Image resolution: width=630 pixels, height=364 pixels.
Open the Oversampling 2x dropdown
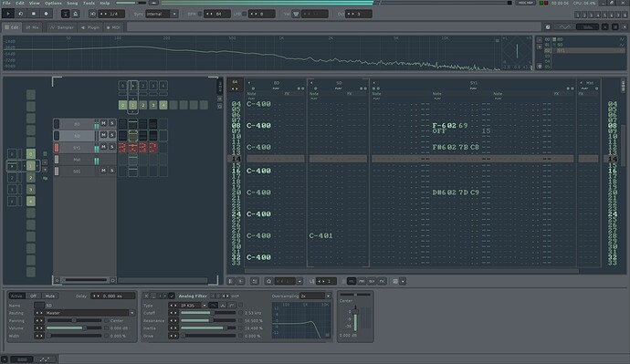click(x=315, y=296)
